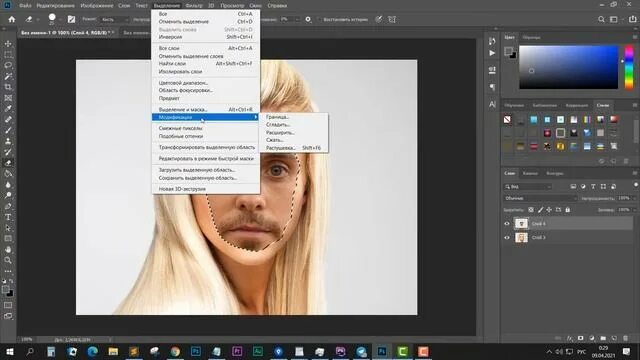
Task: Open the Color panel menu
Action: click(635, 37)
